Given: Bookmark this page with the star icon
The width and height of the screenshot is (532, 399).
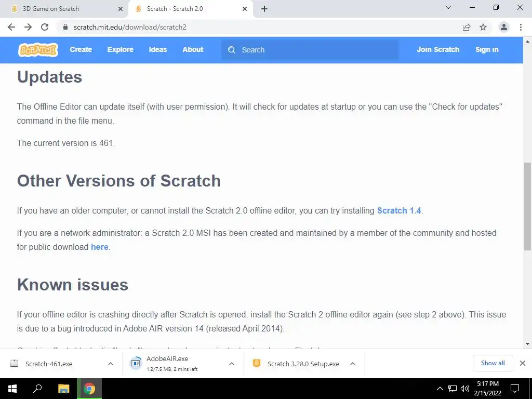Looking at the screenshot, I should [x=483, y=27].
